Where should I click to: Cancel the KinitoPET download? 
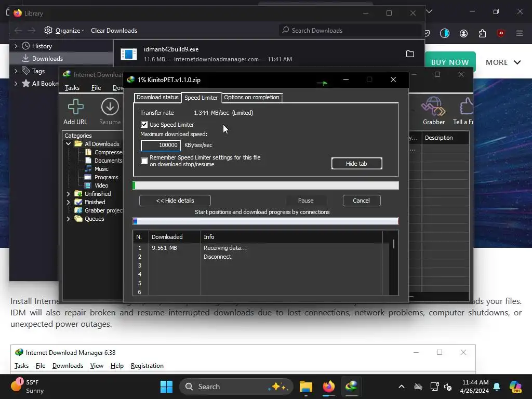pos(362,201)
